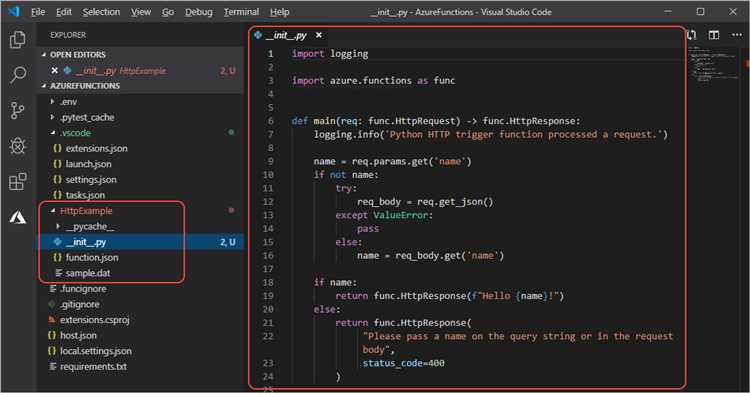Viewport: 750px width, 393px height.
Task: Open the Search view icon
Action: pyautogui.click(x=18, y=75)
